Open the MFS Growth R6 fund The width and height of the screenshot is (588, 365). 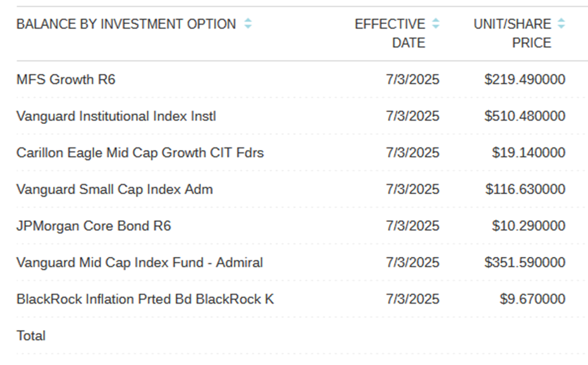click(x=66, y=80)
